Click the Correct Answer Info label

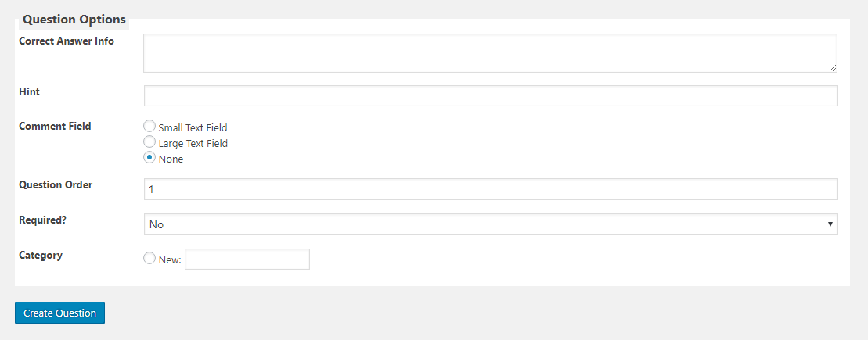67,41
